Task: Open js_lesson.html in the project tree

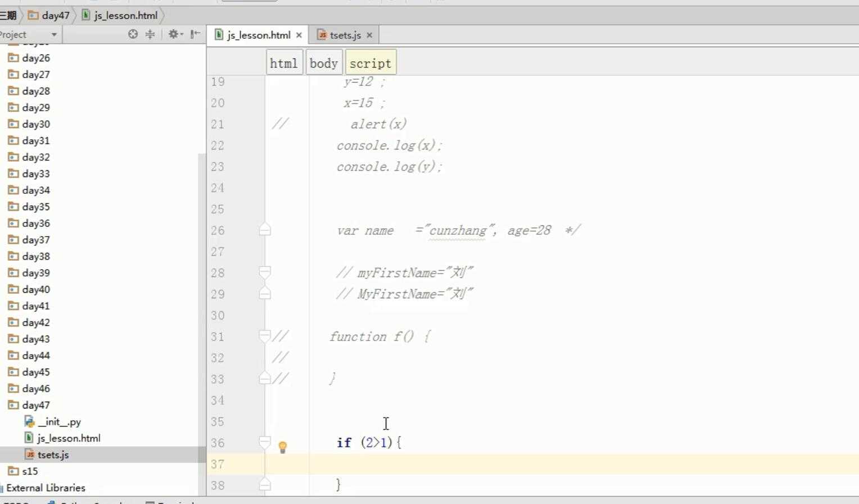Action: click(x=69, y=438)
